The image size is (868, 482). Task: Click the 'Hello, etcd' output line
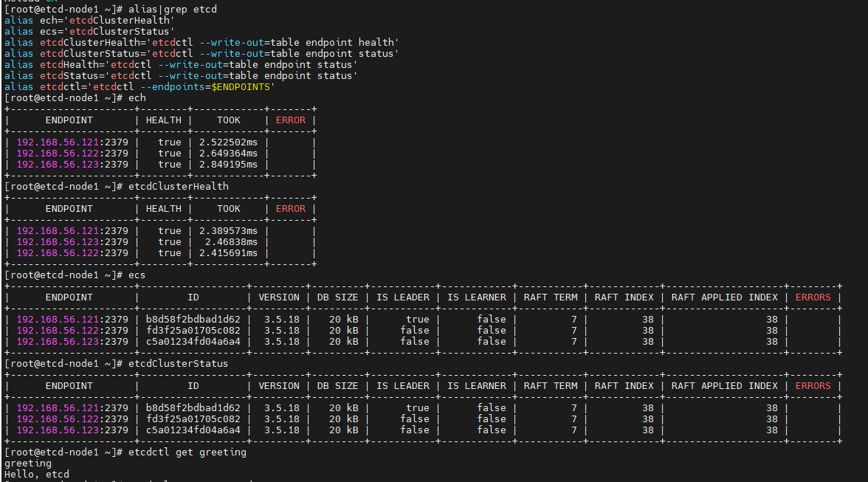pyautogui.click(x=37, y=474)
